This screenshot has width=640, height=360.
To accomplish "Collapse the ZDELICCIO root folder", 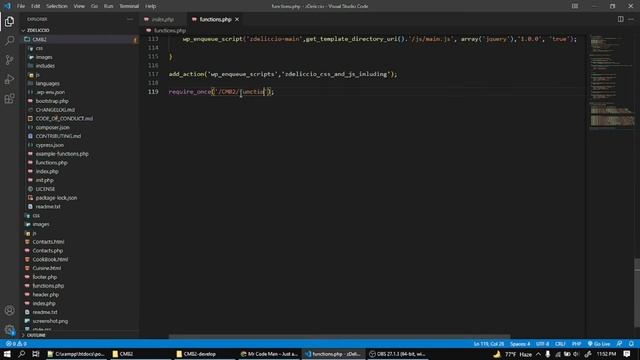I will (38, 30).
